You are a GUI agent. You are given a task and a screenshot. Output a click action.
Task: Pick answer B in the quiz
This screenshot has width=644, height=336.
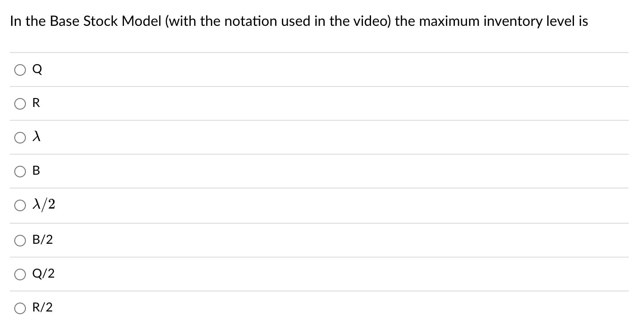point(20,172)
